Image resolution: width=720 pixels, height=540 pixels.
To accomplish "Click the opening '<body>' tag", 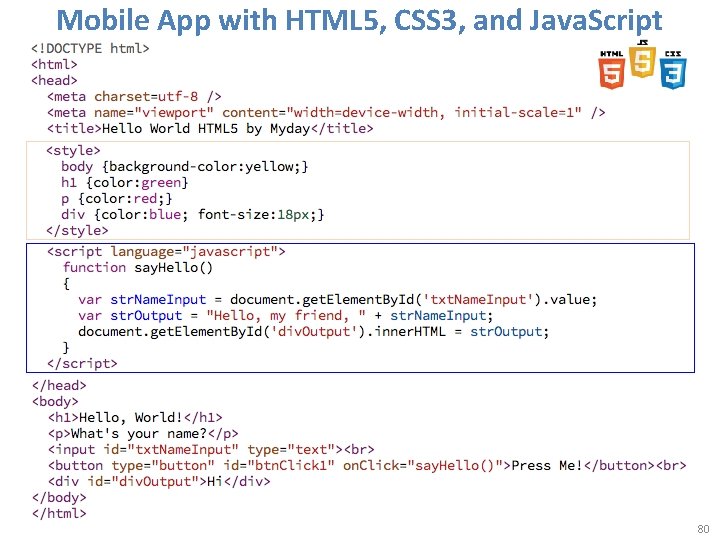I will click(x=55, y=402).
